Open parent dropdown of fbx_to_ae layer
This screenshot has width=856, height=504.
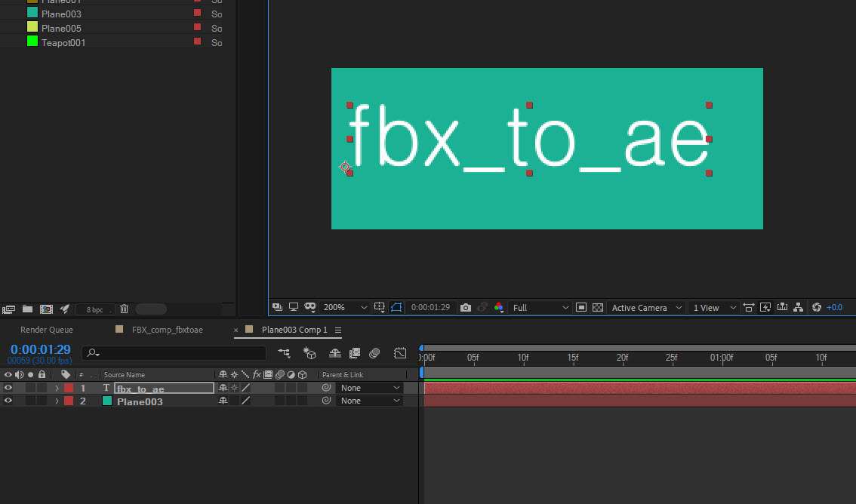click(370, 388)
